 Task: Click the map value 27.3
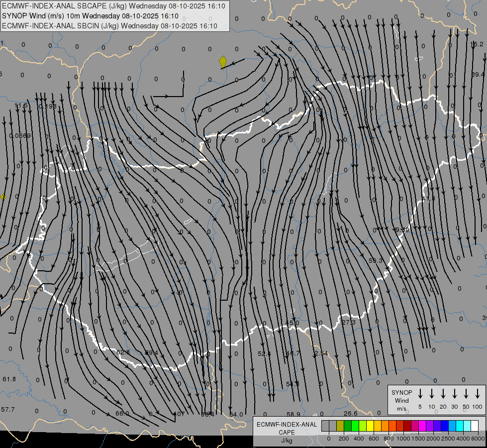(x=348, y=322)
